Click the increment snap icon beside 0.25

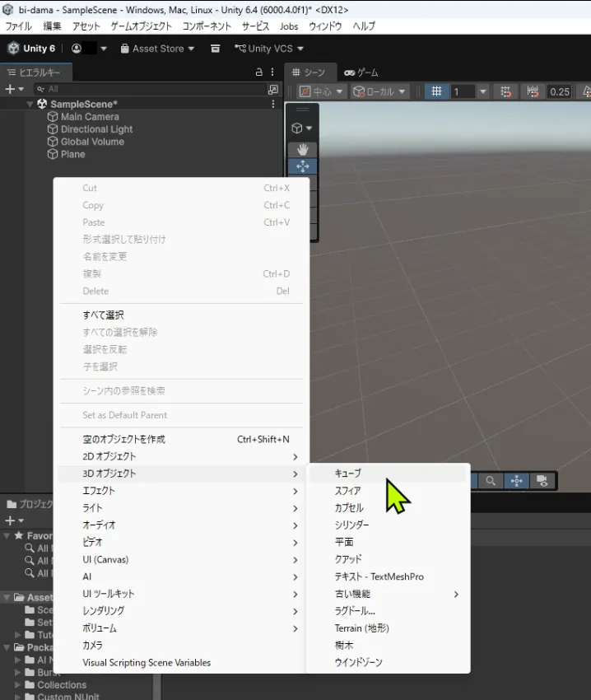[533, 91]
